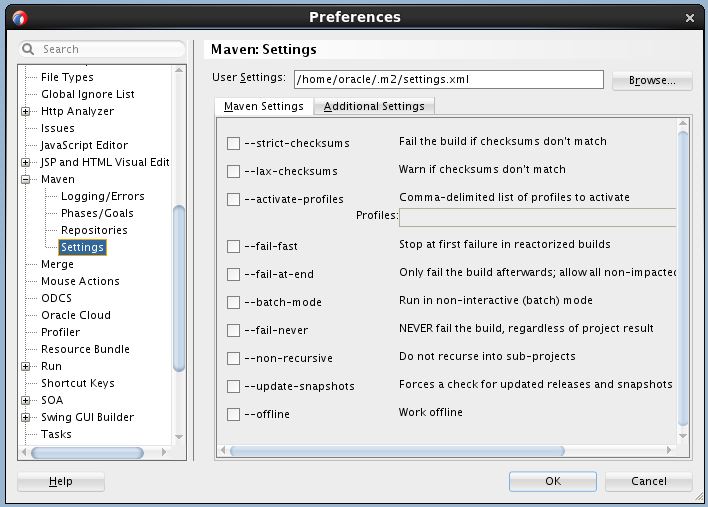Open Help for preferences
The image size is (708, 507).
(60, 481)
